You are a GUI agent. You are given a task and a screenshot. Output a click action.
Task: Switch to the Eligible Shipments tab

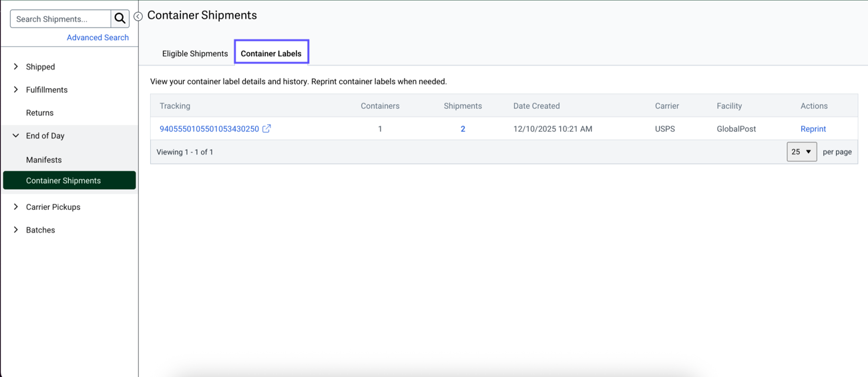point(195,53)
